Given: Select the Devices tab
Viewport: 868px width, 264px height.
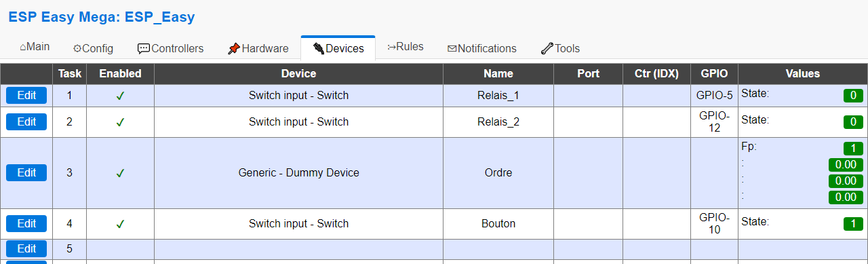Looking at the screenshot, I should (338, 48).
